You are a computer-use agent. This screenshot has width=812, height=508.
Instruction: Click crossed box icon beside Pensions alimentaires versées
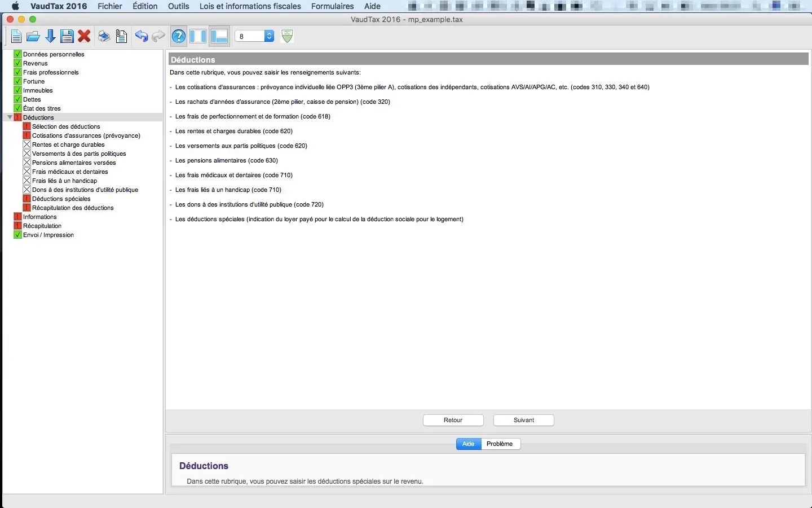(x=27, y=163)
